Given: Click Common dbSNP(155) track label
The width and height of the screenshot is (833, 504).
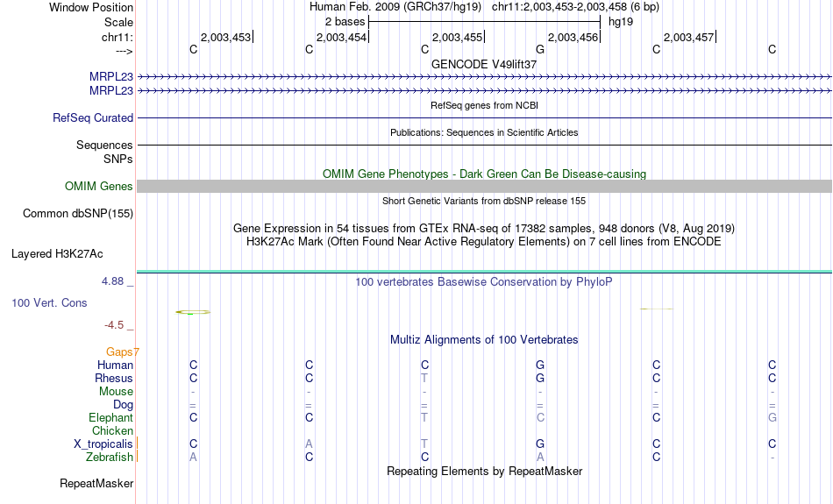Looking at the screenshot, I should click(77, 214).
